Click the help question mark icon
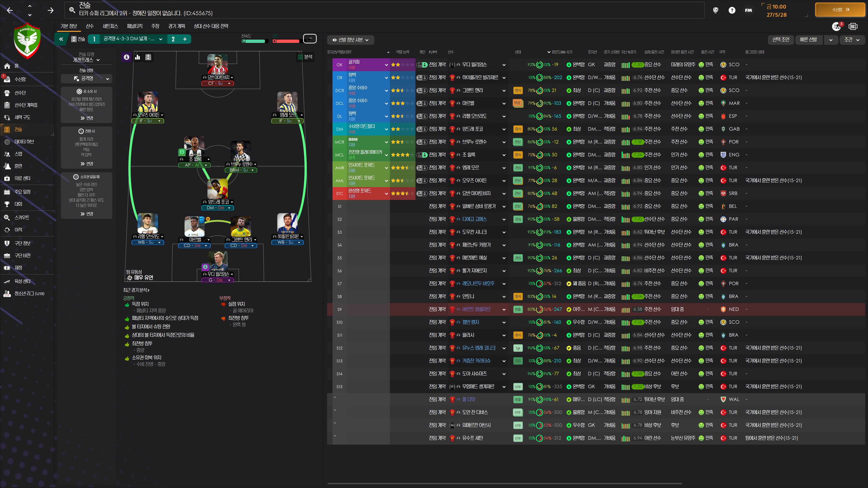This screenshot has height=488, width=868. (x=732, y=10)
